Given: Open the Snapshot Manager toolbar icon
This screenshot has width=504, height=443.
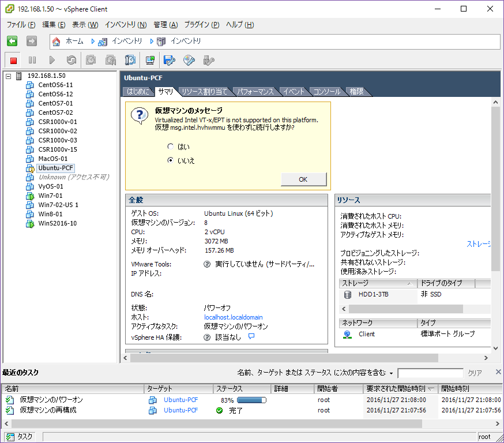Looking at the screenshot, I should pos(130,60).
